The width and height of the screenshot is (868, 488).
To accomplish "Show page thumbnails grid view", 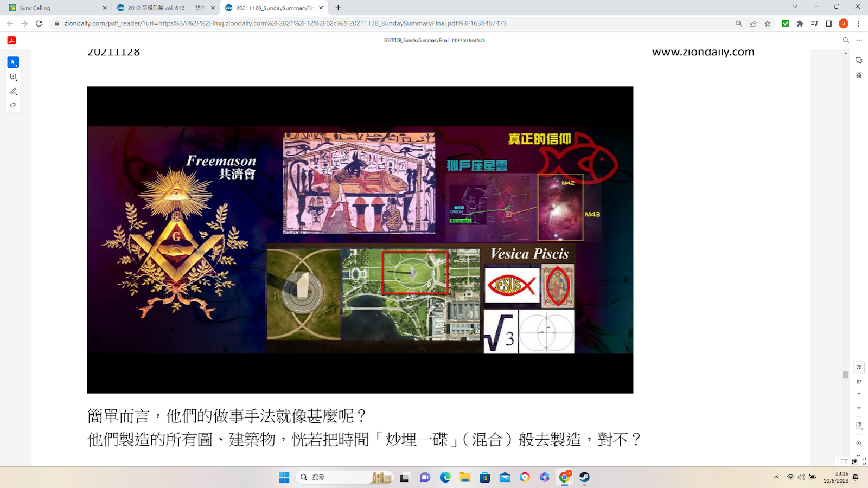I will pyautogui.click(x=859, y=75).
